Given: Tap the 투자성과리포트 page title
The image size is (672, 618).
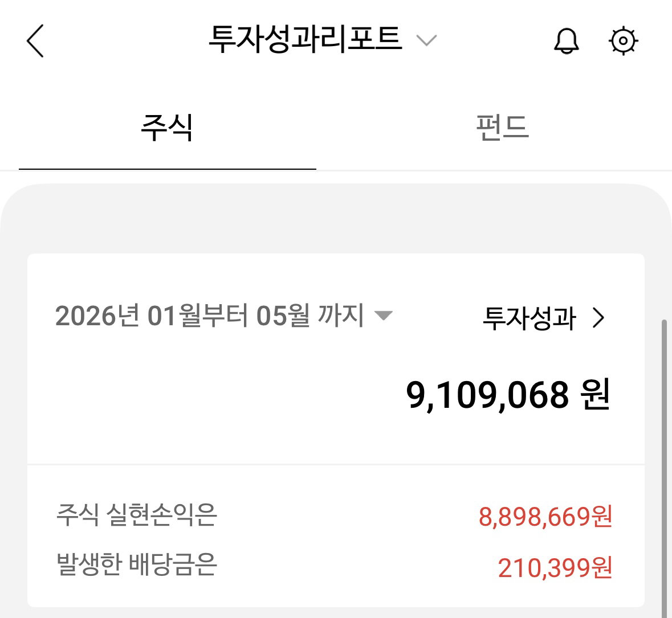Looking at the screenshot, I should pyautogui.click(x=305, y=39).
